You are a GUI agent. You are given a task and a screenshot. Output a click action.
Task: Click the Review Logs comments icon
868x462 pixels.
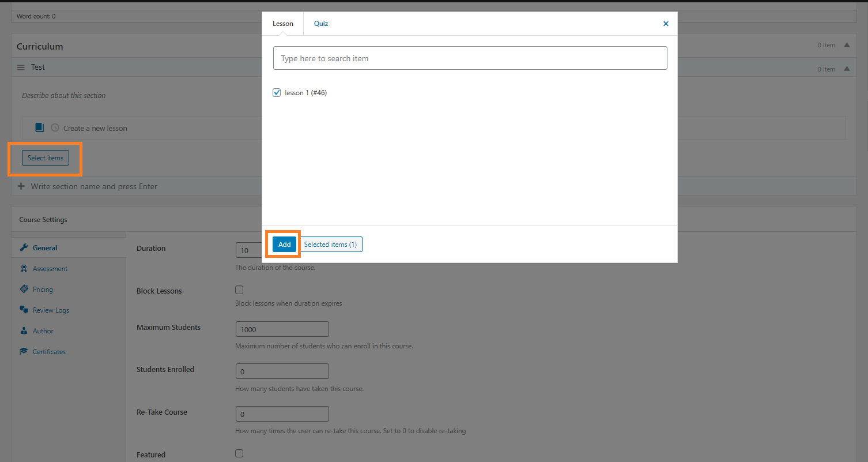[x=24, y=310]
